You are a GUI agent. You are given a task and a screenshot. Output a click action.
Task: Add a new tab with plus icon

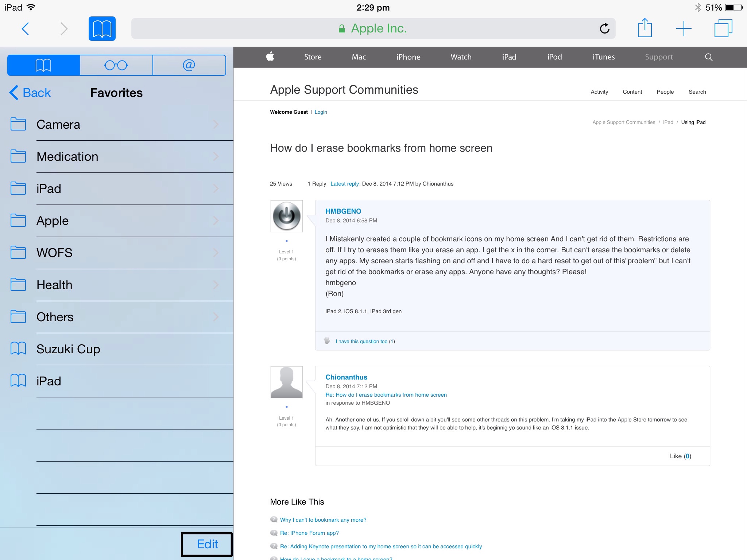tap(684, 28)
